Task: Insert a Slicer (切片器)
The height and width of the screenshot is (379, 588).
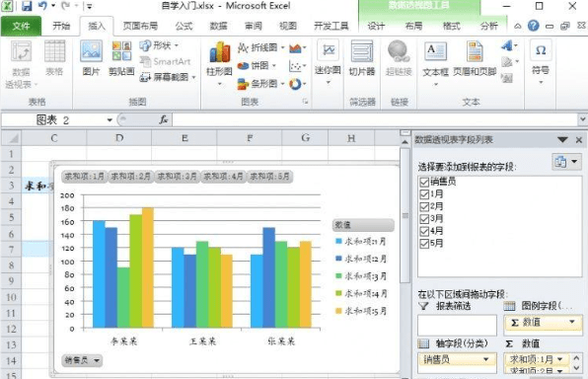Action: point(362,58)
